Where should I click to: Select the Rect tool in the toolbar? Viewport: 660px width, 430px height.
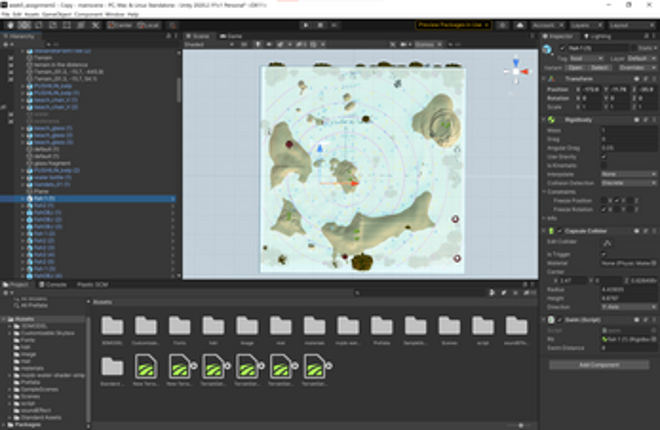[x=67, y=25]
